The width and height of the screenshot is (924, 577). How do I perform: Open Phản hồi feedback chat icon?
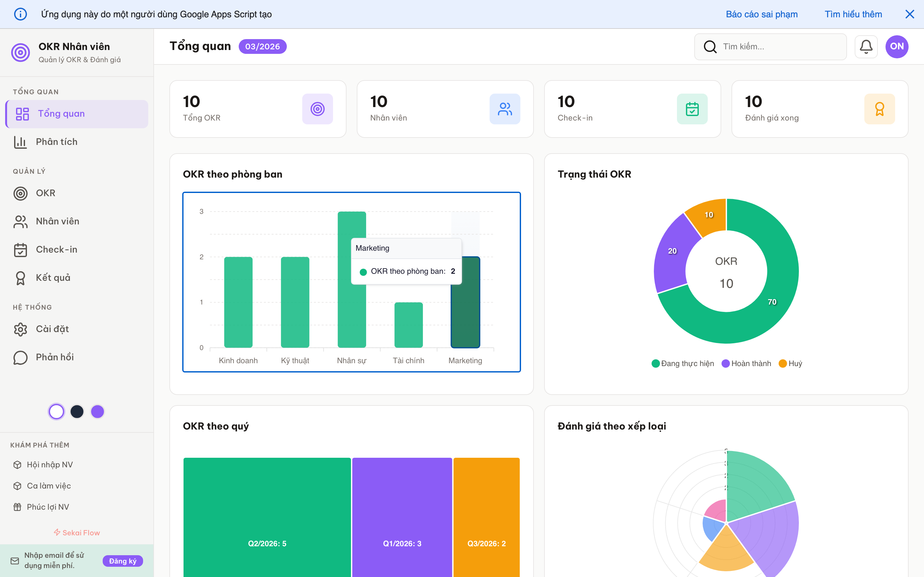(20, 357)
